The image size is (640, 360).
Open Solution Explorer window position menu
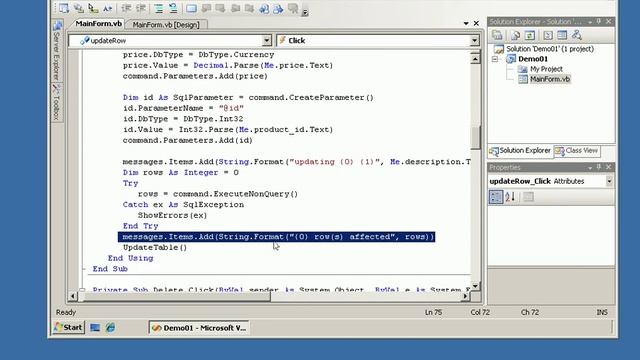point(590,22)
